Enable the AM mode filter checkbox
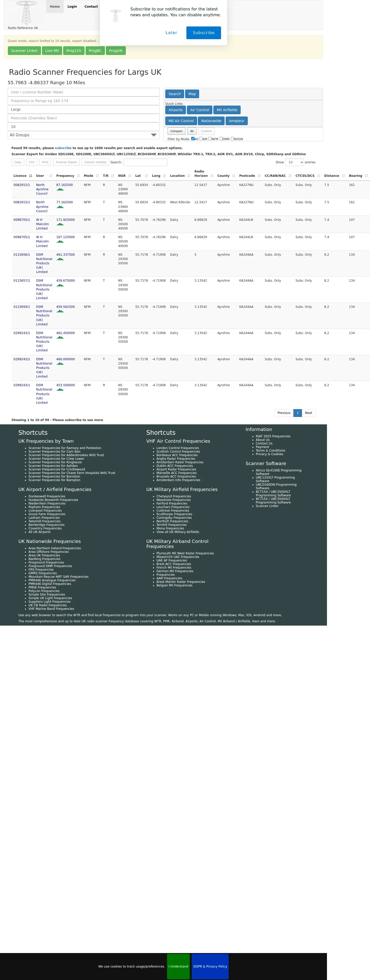The image size is (370, 980). click(201, 138)
